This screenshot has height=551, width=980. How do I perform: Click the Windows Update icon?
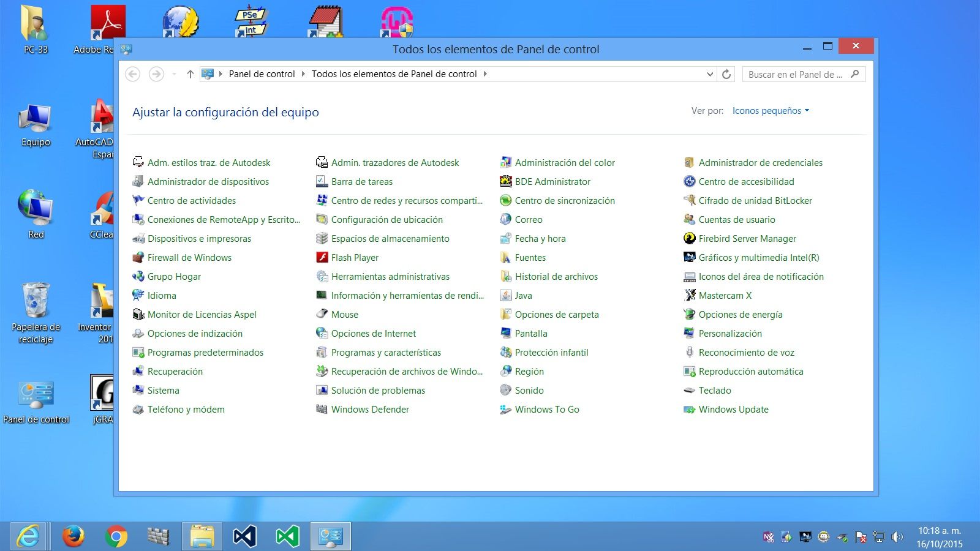(690, 410)
